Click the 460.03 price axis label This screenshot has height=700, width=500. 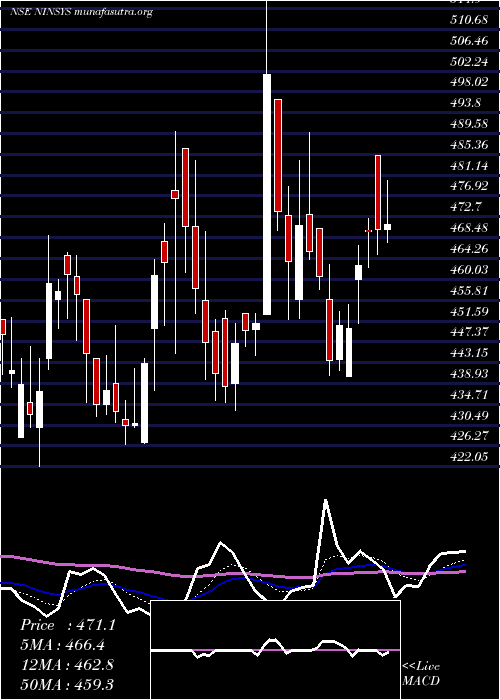point(468,270)
